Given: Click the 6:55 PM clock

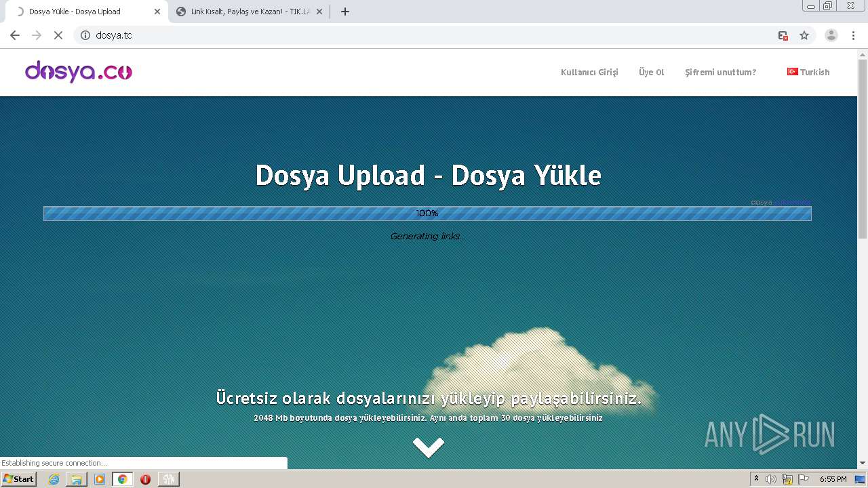Looking at the screenshot, I should [x=833, y=479].
